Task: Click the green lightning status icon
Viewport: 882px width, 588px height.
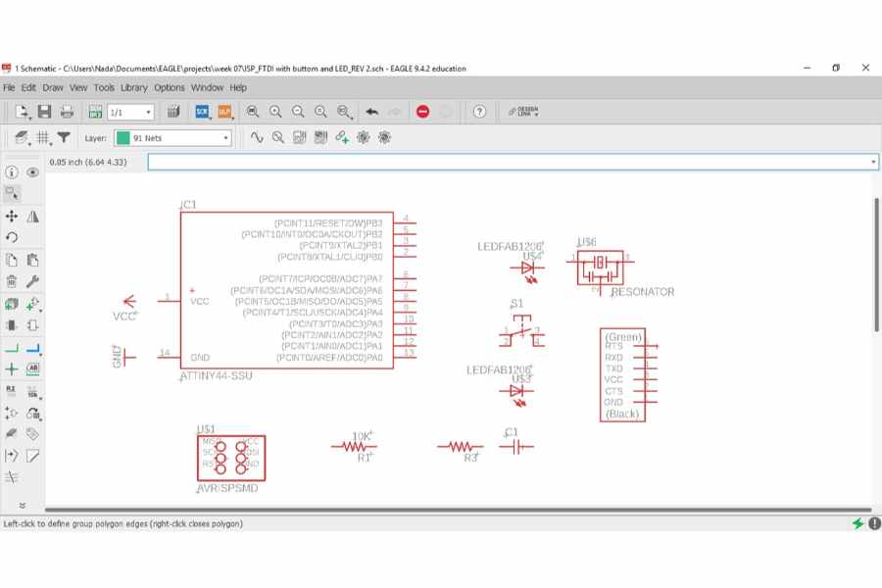Action: click(857, 524)
